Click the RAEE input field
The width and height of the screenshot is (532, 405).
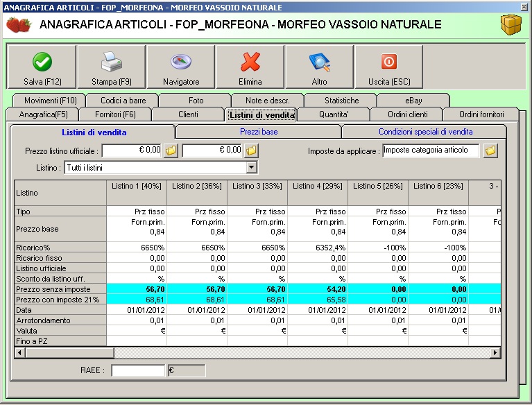[x=138, y=370]
